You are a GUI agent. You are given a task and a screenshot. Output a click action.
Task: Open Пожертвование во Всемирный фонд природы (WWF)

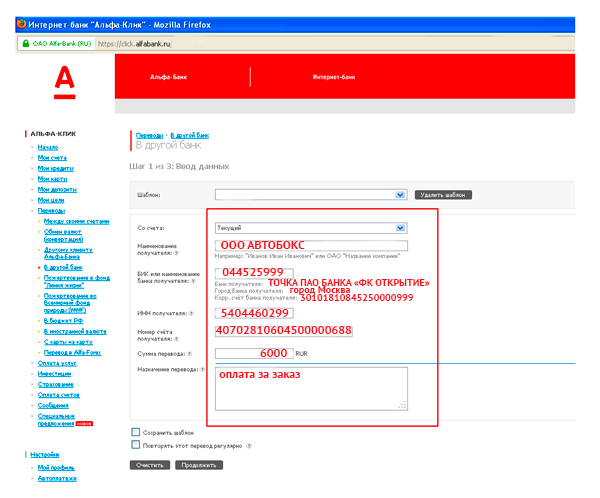coord(70,303)
